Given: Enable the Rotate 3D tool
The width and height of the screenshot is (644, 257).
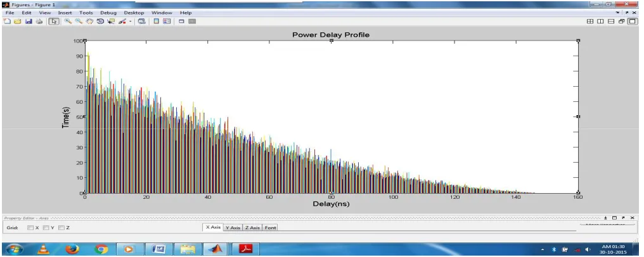Looking at the screenshot, I should tap(100, 22).
